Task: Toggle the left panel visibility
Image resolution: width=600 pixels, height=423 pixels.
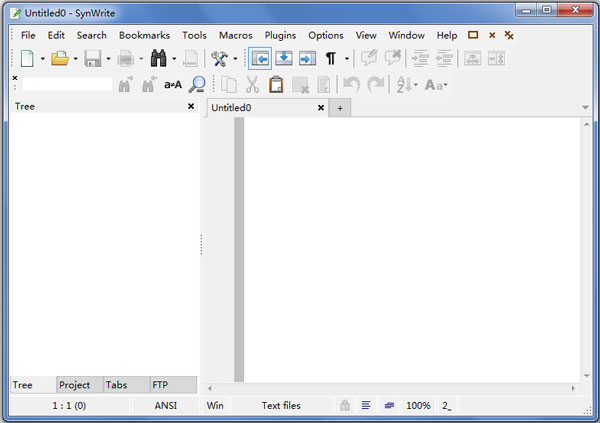Action: pyautogui.click(x=260, y=59)
